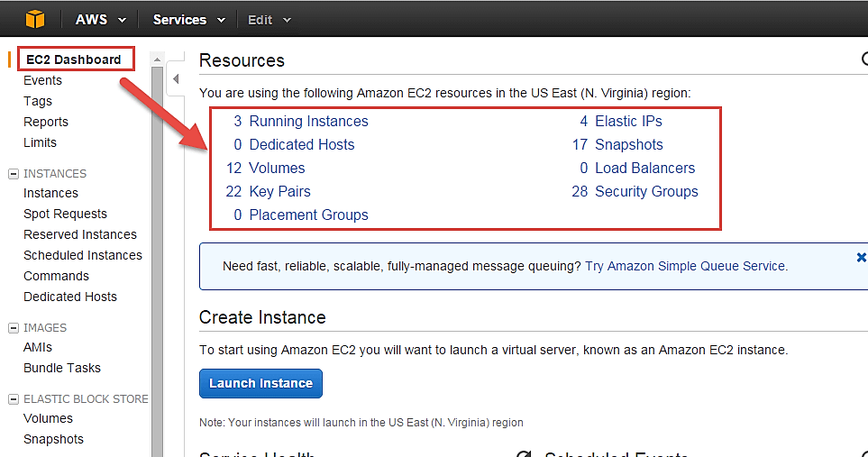Collapse the IMAGES section in sidebar

(14, 328)
